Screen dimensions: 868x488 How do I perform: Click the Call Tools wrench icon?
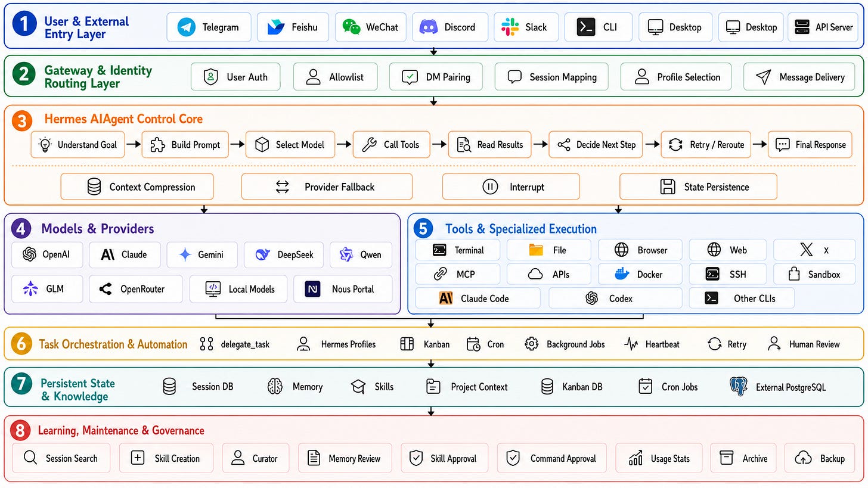(370, 145)
